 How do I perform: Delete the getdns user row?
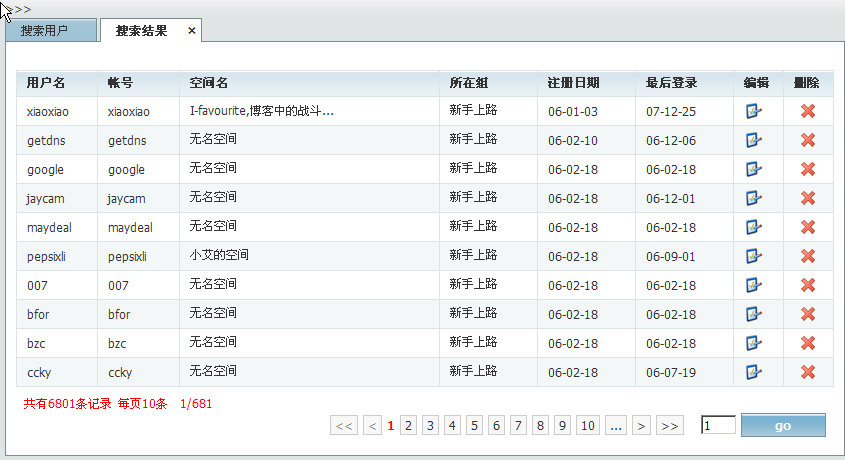tap(808, 140)
